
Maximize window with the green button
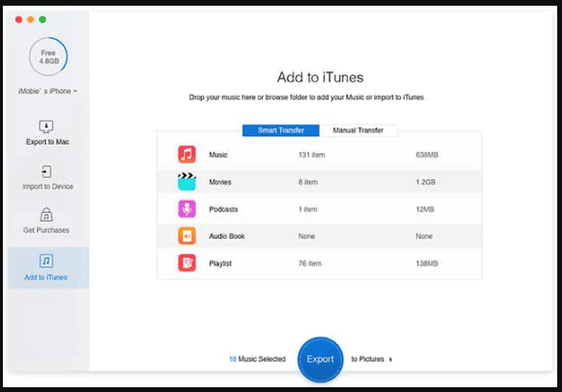[42, 19]
